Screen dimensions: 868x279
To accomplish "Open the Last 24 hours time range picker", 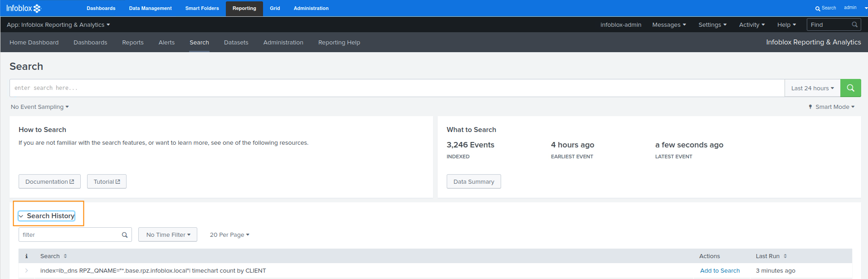I will [x=812, y=88].
